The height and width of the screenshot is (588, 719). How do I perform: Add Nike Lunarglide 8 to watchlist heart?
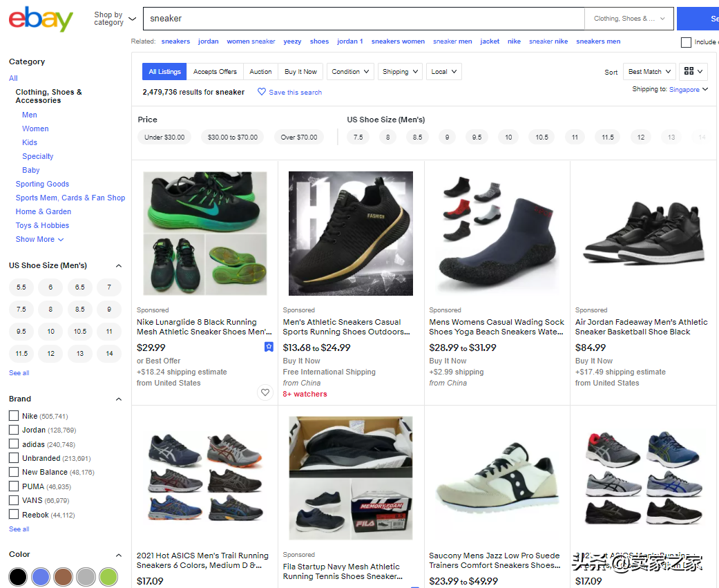[265, 392]
